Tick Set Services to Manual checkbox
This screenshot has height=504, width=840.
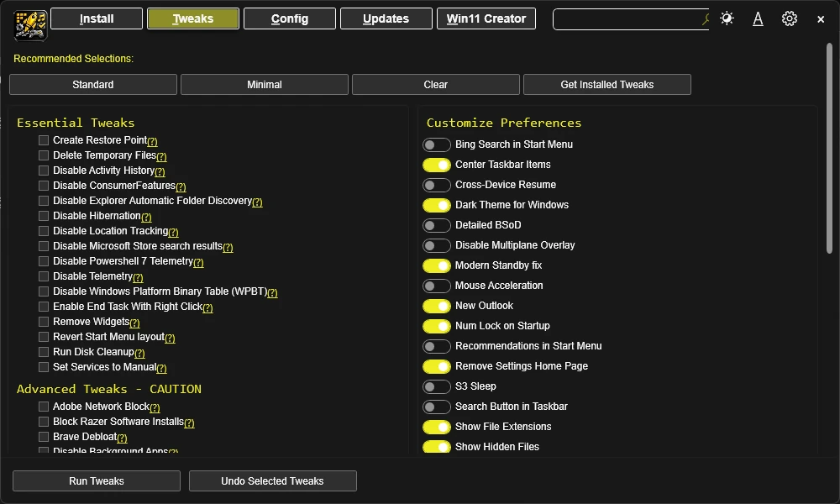coord(44,367)
